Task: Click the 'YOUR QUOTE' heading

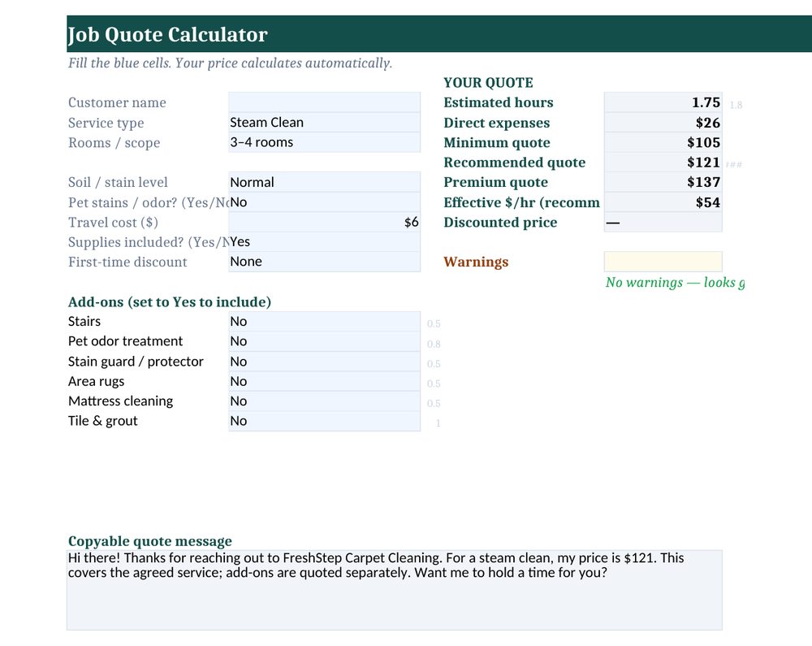Action: [x=488, y=83]
